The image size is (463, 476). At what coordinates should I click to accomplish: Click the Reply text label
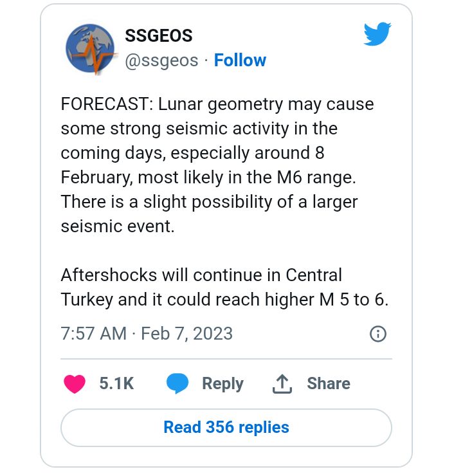point(222,383)
